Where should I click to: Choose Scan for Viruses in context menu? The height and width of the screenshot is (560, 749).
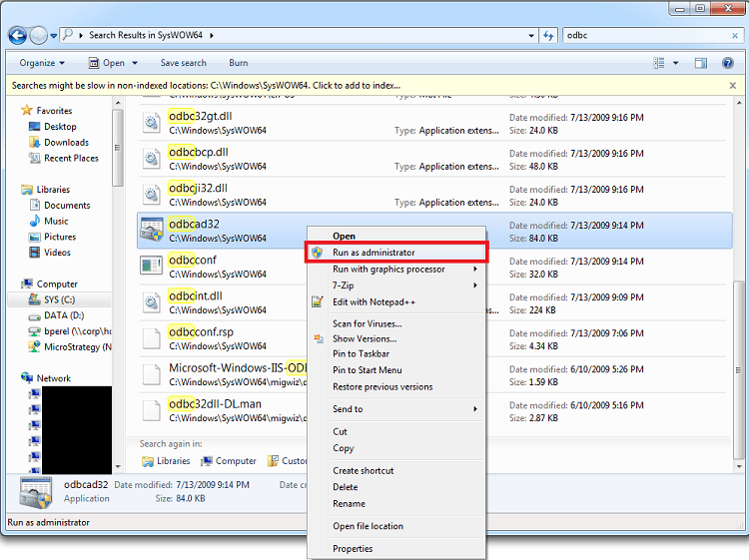pos(396,323)
